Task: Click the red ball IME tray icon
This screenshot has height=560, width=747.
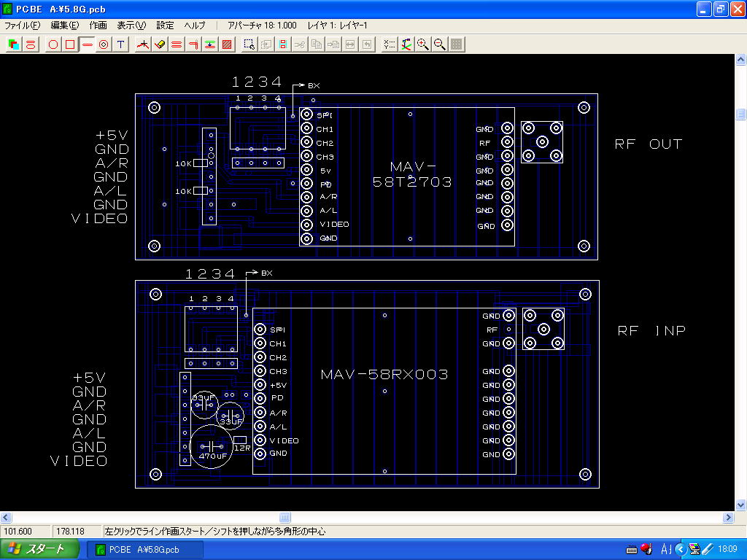Action: (646, 549)
